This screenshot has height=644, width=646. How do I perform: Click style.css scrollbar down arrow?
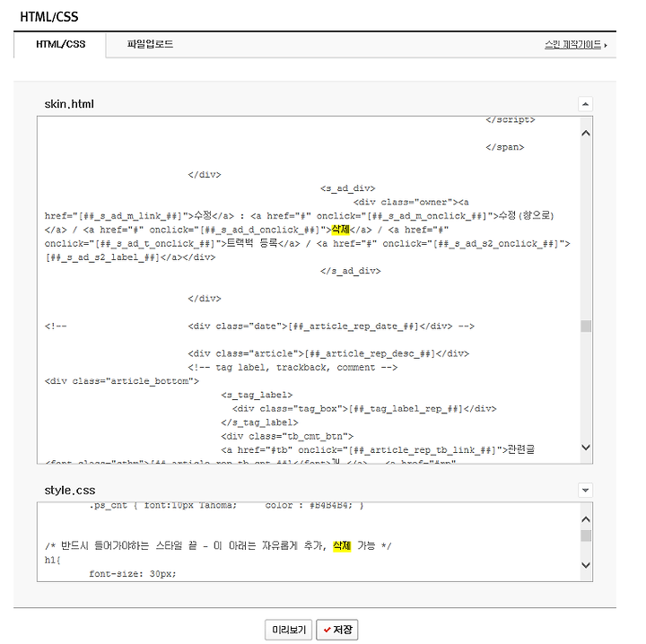point(585,565)
